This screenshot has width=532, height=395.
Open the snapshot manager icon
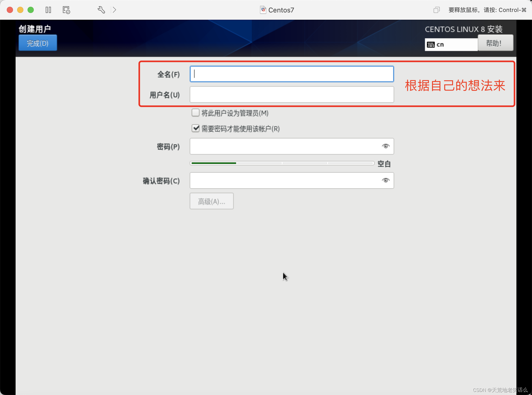(66, 10)
